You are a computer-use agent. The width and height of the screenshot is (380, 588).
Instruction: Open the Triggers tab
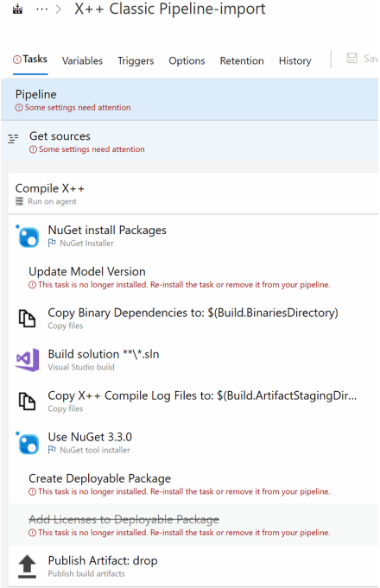(136, 60)
